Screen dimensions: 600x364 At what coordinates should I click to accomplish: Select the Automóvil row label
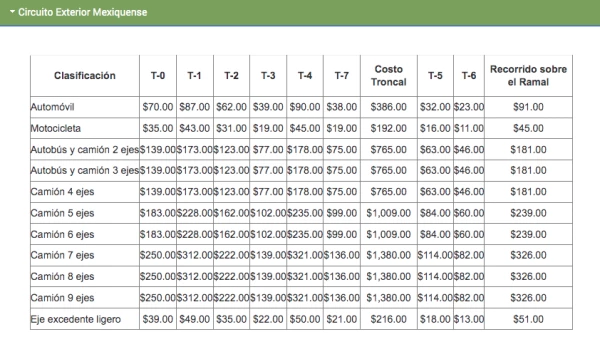pos(52,107)
